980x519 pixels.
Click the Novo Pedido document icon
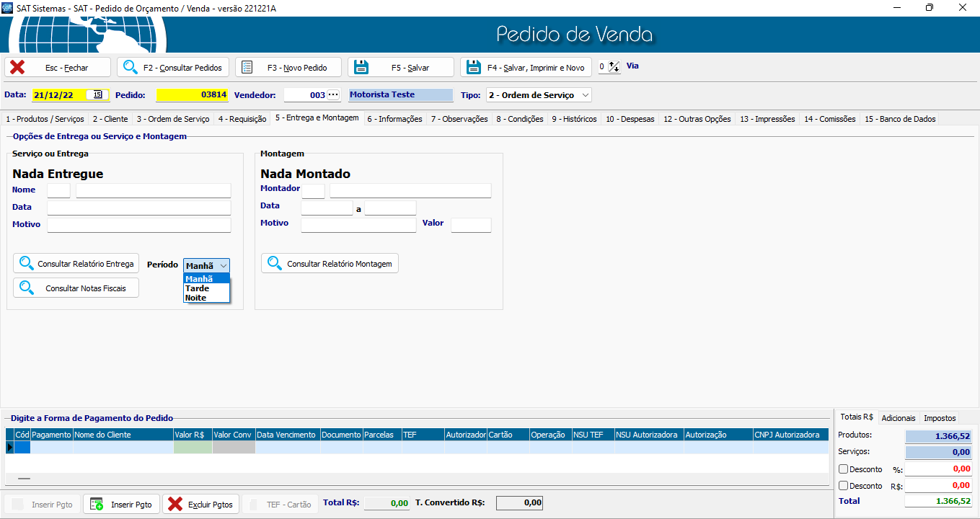247,67
